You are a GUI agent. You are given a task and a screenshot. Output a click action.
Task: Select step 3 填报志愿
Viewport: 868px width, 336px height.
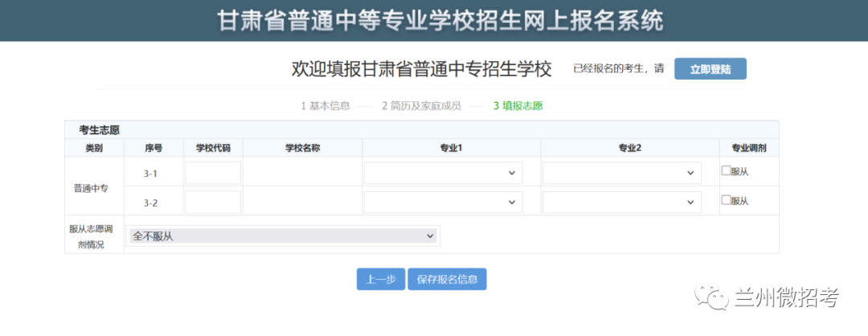point(518,105)
